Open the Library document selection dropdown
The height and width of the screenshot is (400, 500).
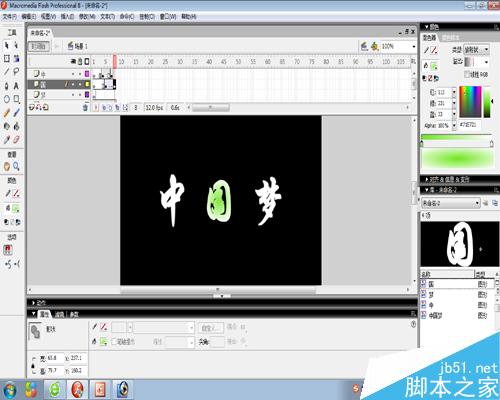coord(451,203)
